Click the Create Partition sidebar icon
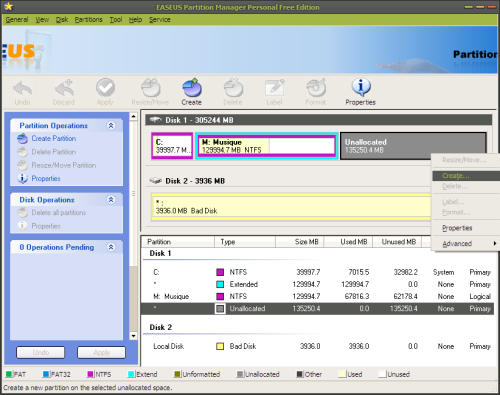 [22, 138]
